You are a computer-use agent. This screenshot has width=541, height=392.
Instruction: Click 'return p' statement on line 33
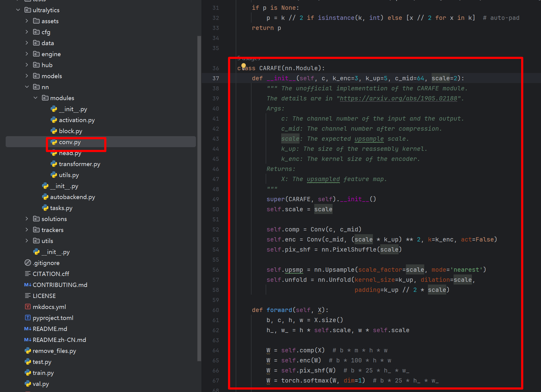[266, 28]
